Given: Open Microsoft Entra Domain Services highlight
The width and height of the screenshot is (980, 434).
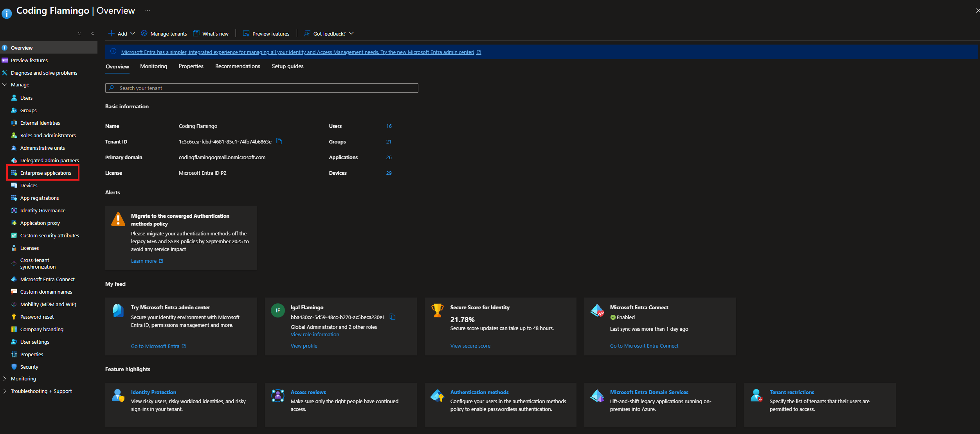Looking at the screenshot, I should (x=649, y=392).
